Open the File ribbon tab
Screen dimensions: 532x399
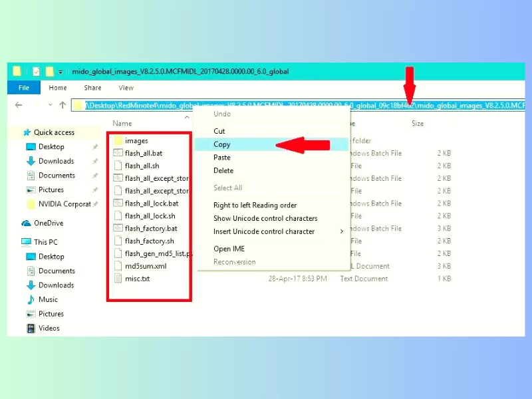pyautogui.click(x=24, y=88)
